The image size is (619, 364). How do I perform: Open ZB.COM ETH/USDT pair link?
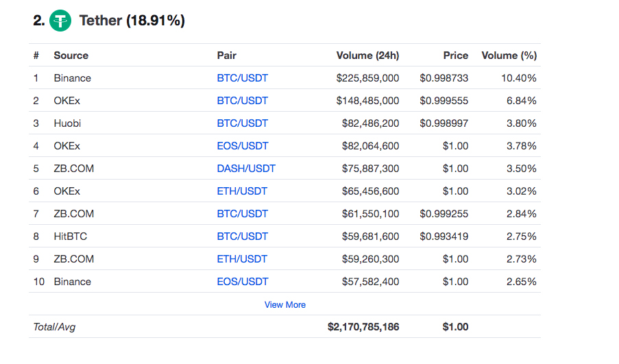242,259
